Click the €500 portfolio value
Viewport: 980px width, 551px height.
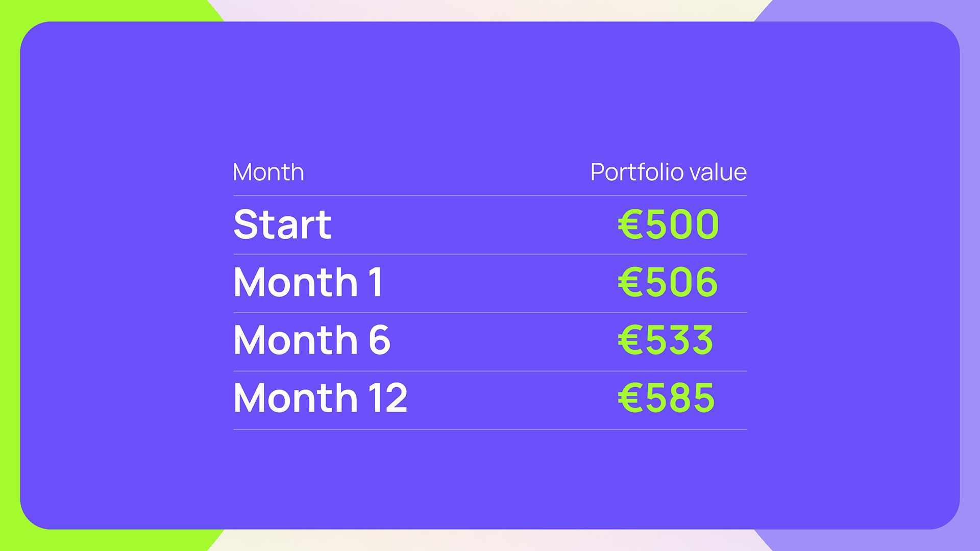pos(668,224)
